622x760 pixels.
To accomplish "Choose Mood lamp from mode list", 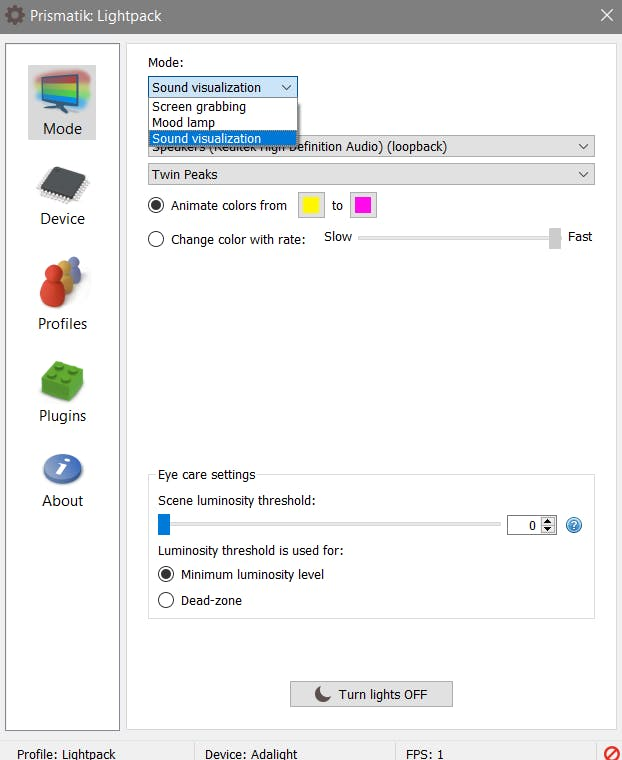I will tap(223, 123).
